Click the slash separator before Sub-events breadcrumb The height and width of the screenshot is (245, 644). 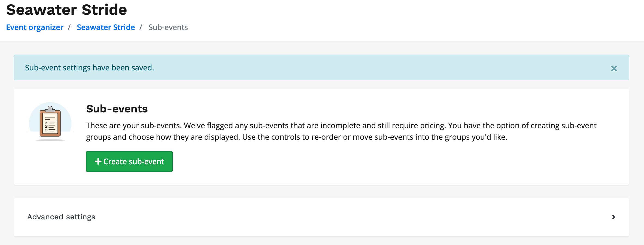(x=141, y=27)
